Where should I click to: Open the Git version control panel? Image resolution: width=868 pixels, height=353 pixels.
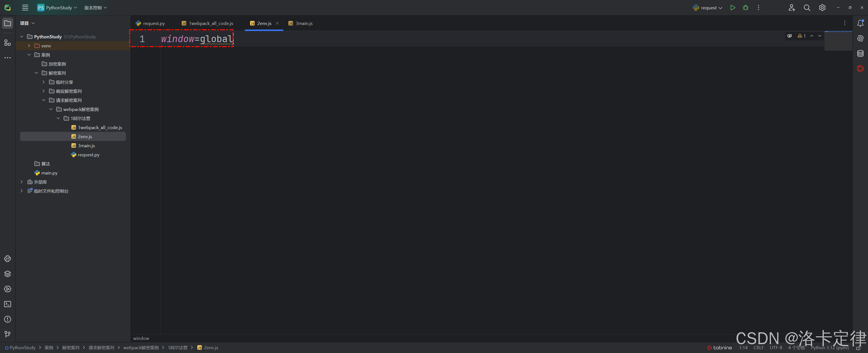pyautogui.click(x=7, y=334)
